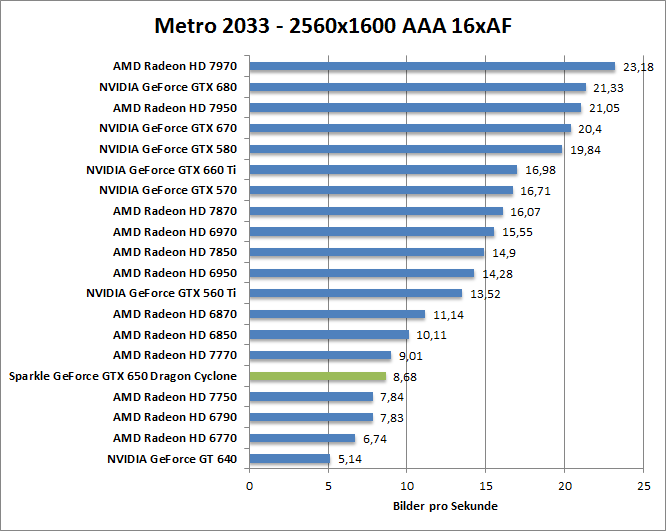The width and height of the screenshot is (666, 531).
Task: Click the chart title Metro 2033
Action: pyautogui.click(x=333, y=24)
